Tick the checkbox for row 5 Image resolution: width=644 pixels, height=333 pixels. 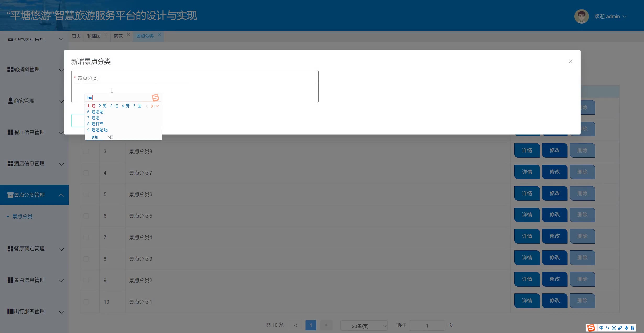(86, 195)
